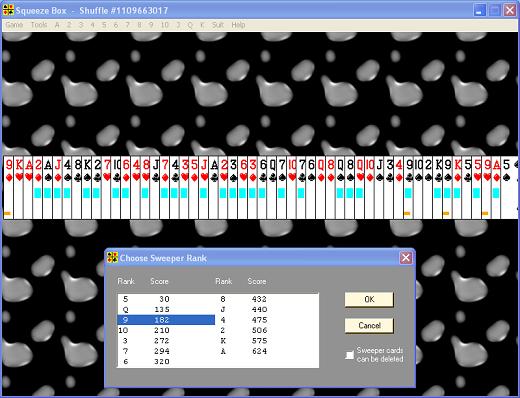Click the Squeeze Box title bar icon
The height and width of the screenshot is (398, 520).
click(8, 10)
